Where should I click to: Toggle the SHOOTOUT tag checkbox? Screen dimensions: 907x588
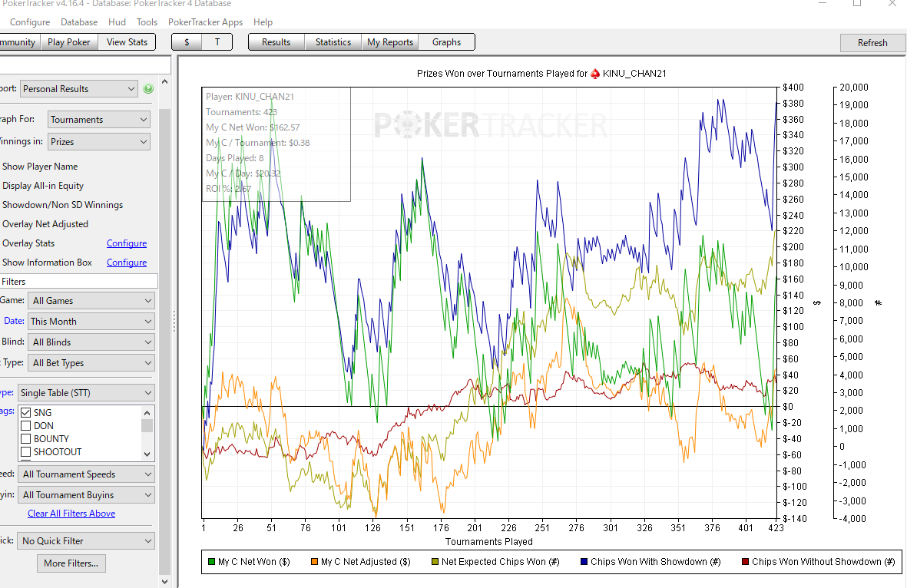[x=25, y=451]
